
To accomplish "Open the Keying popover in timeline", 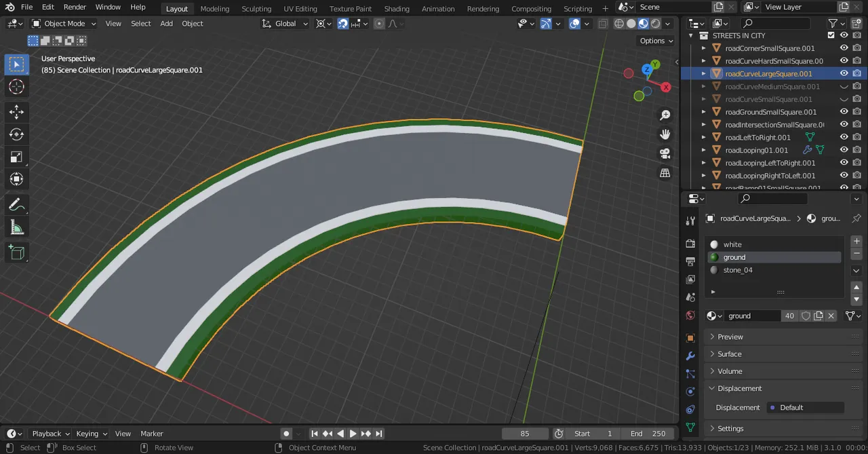I will coord(91,434).
